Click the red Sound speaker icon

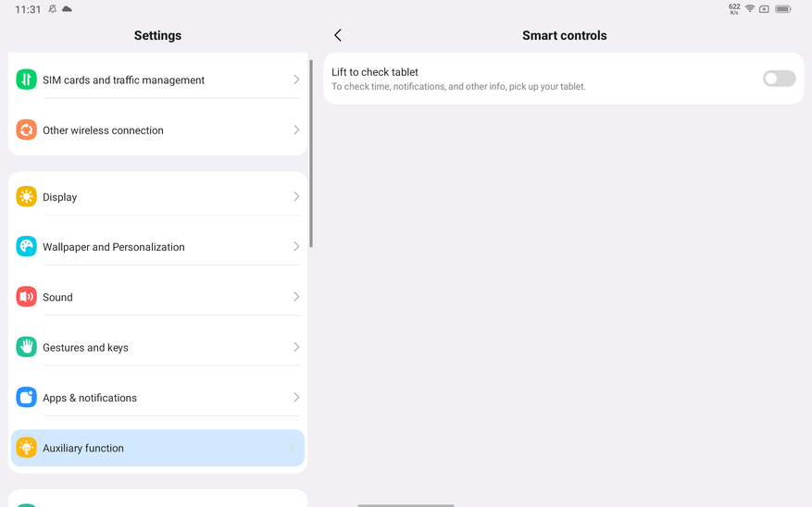[27, 297]
